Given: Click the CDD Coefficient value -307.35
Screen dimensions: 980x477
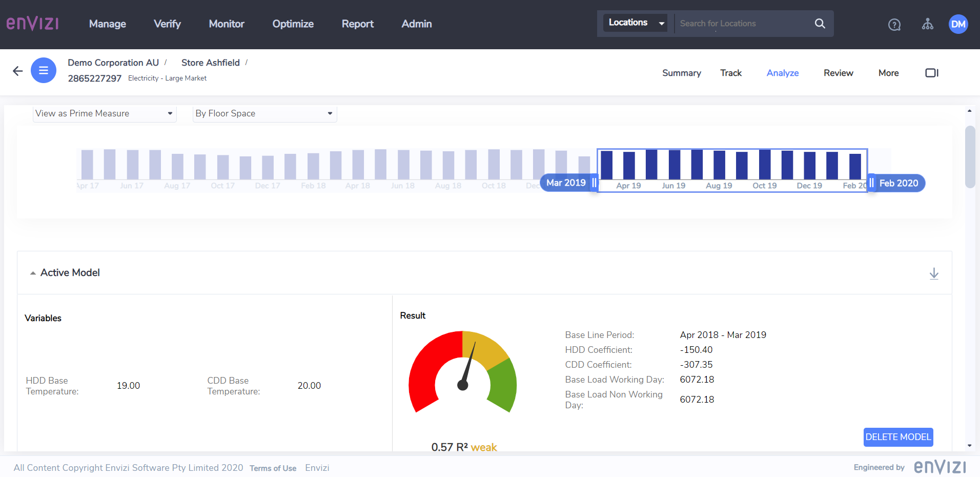Looking at the screenshot, I should [x=696, y=365].
